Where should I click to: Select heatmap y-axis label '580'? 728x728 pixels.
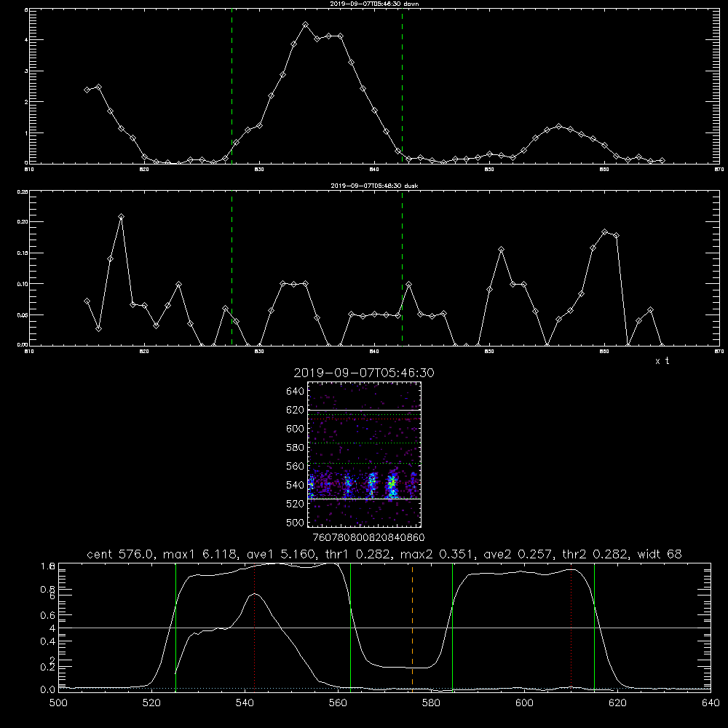click(295, 447)
